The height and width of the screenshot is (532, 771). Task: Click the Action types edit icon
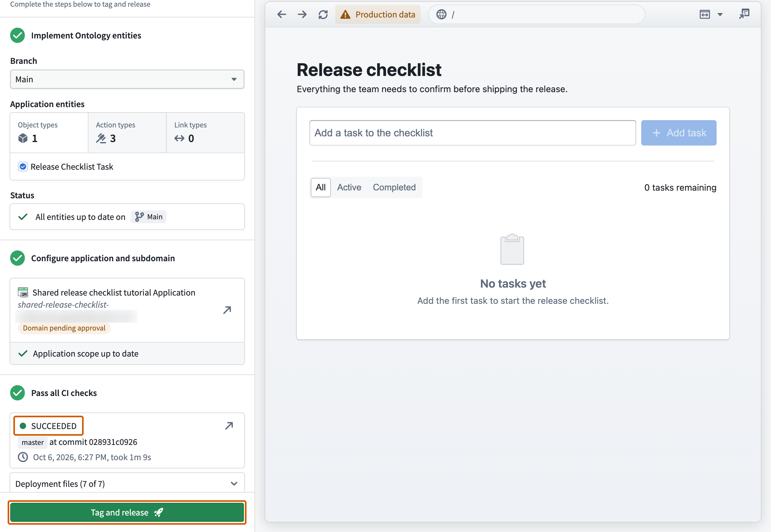[x=101, y=138]
